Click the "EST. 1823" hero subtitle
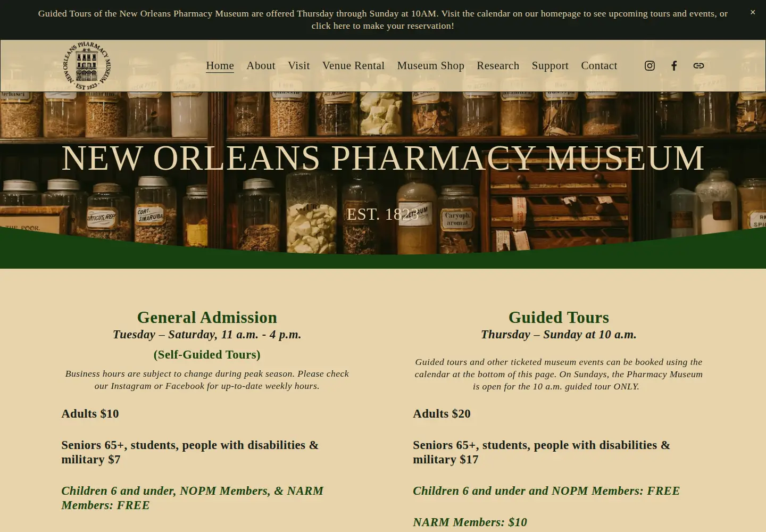Viewport: 766px width, 532px height. pos(383,214)
